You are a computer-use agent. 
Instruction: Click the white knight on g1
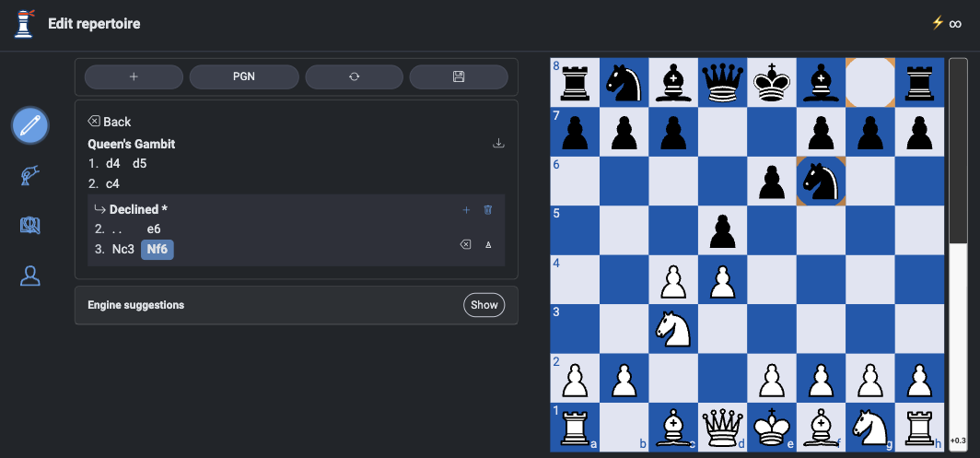[x=870, y=427]
